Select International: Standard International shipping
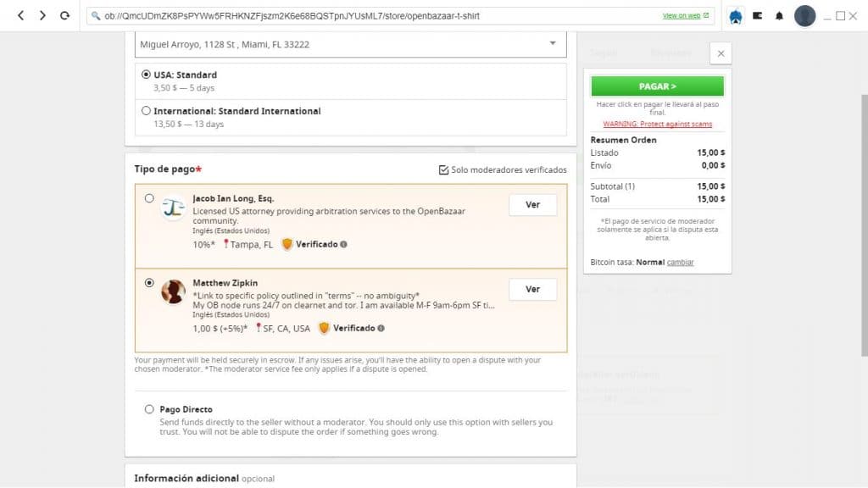Screen dimensions: 868x488 pos(146,111)
